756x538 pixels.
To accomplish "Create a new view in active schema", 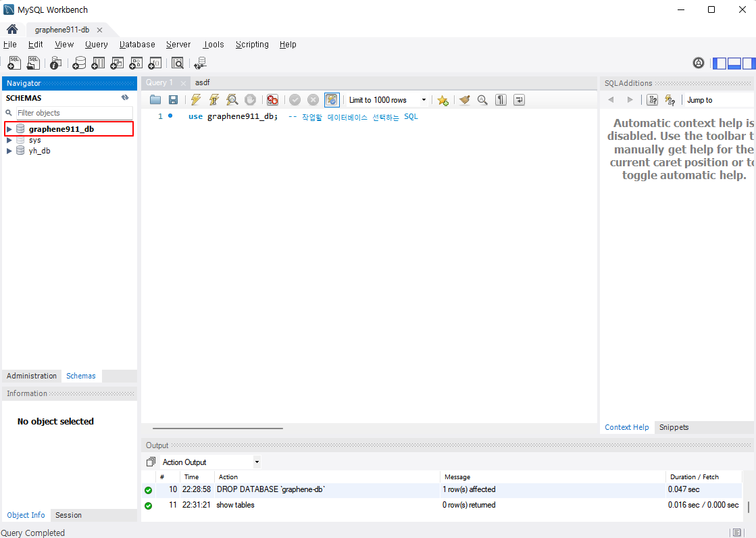I will click(117, 63).
